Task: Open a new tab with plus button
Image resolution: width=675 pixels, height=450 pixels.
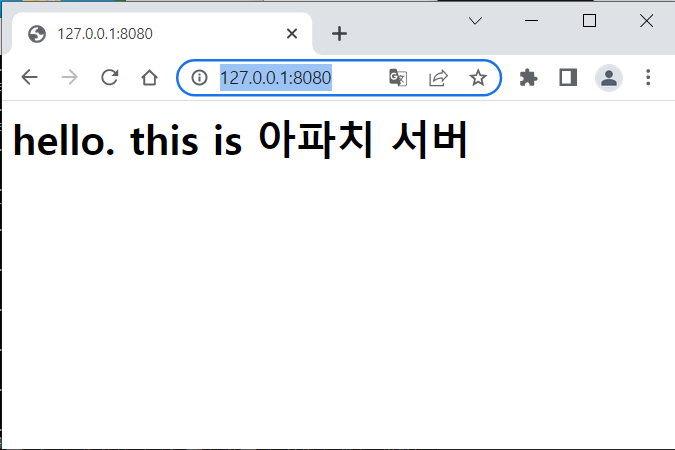Action: (x=339, y=34)
